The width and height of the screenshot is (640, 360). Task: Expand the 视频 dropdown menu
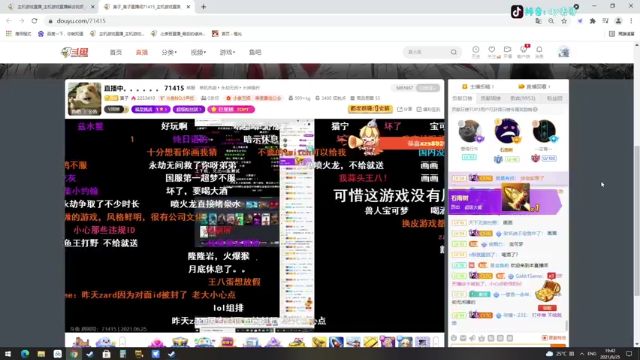pos(198,52)
